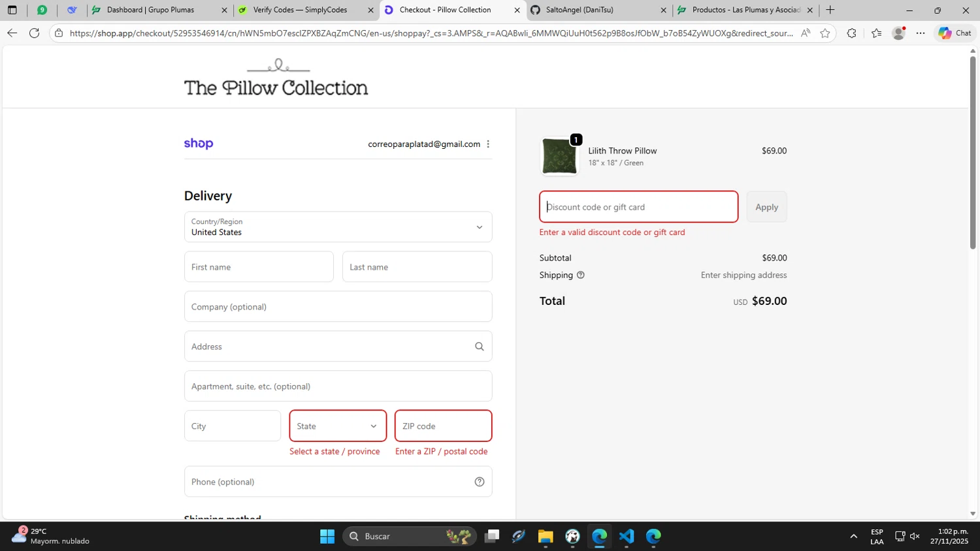Focus the Company (optional) field

coord(338,307)
